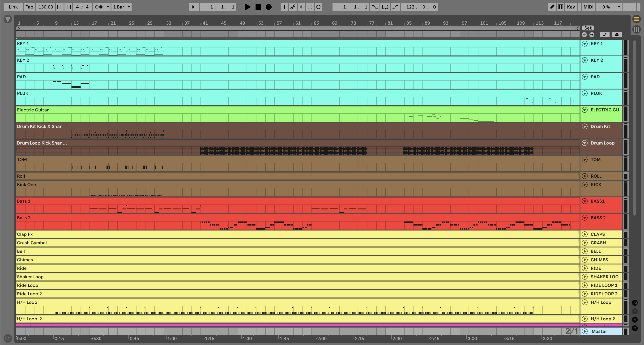Toggle the Computer MIDI Keyboard icon

coord(561,7)
